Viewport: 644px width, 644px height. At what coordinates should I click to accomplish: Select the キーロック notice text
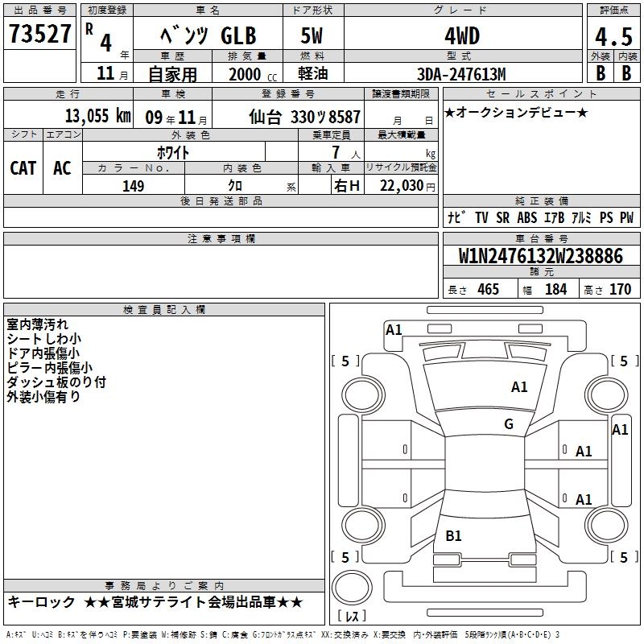coord(41,602)
